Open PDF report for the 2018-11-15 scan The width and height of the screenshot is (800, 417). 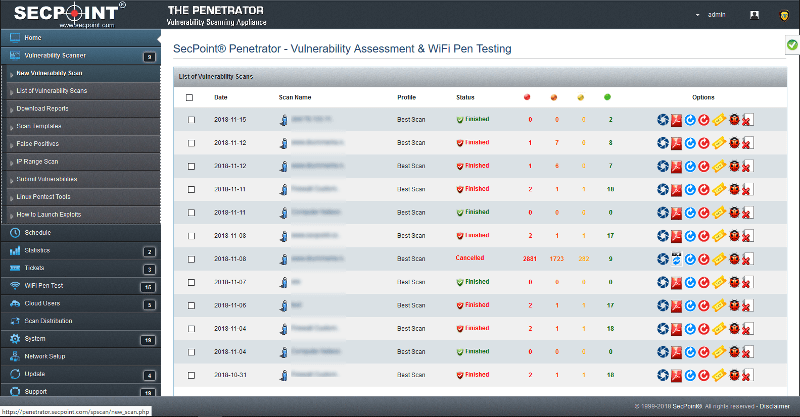point(677,120)
